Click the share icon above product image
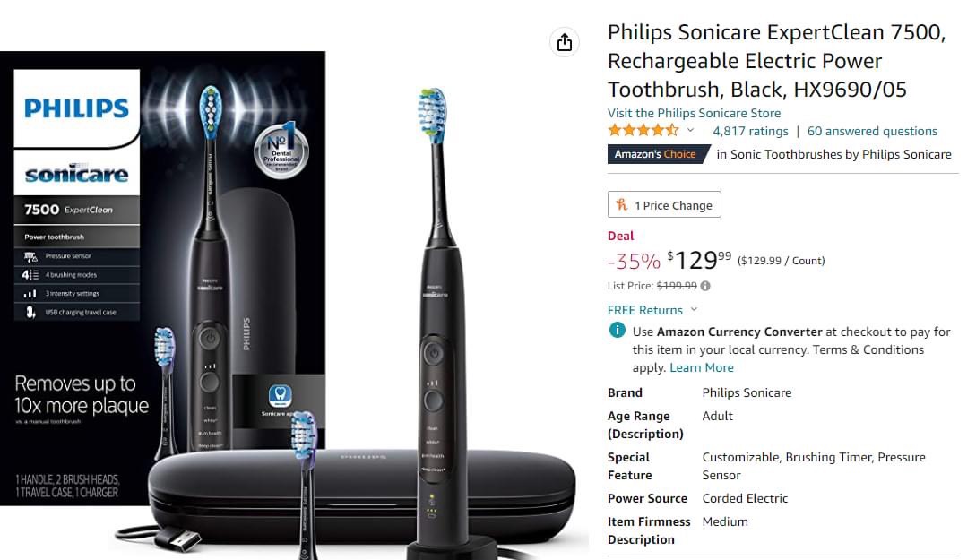Image resolution: width=976 pixels, height=560 pixels. coord(564,42)
